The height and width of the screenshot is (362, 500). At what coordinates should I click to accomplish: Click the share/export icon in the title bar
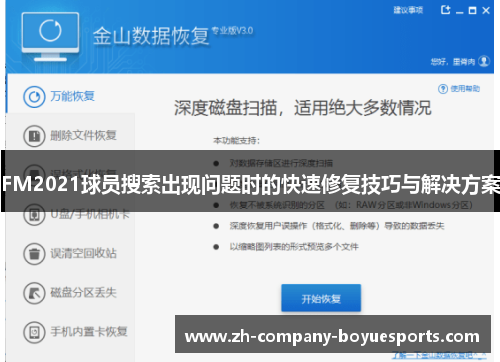[445, 10]
